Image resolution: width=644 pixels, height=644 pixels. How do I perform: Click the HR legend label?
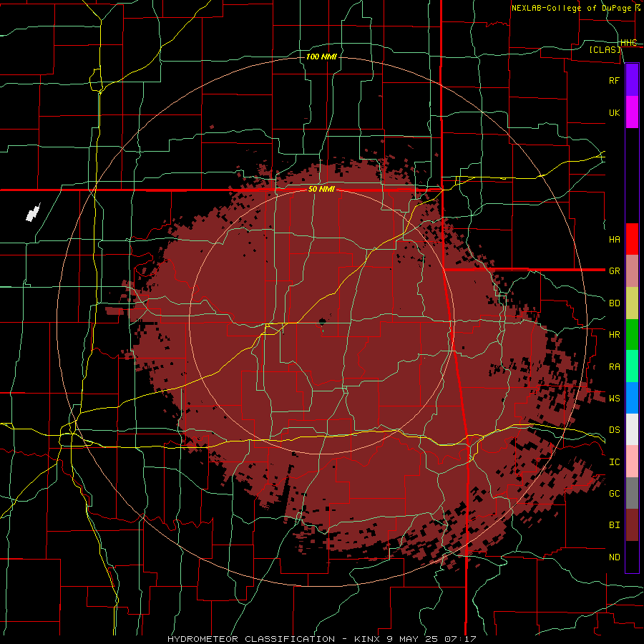coord(614,335)
